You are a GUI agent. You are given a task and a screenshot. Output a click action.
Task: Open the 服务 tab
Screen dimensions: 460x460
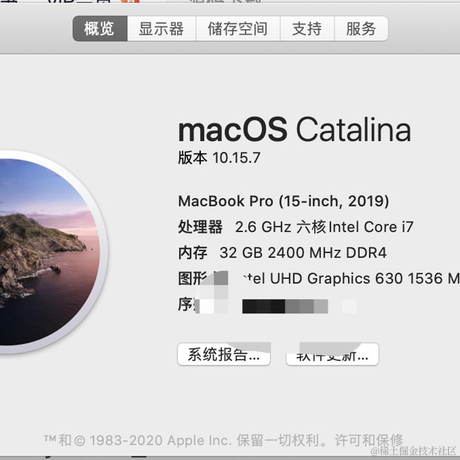point(361,29)
